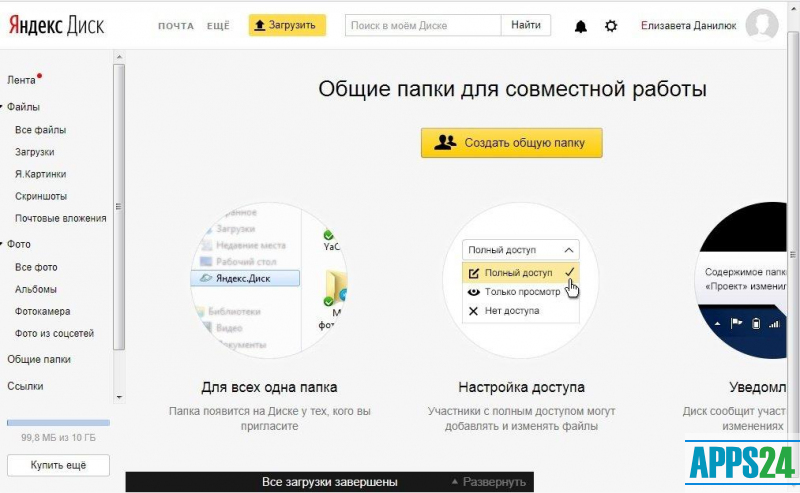
Task: Click the Настройка доступа heading
Action: 521,387
